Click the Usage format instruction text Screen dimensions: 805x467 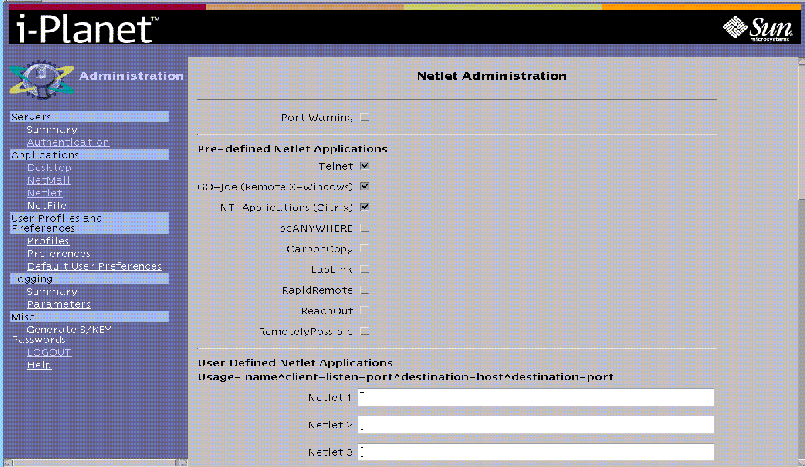point(406,377)
